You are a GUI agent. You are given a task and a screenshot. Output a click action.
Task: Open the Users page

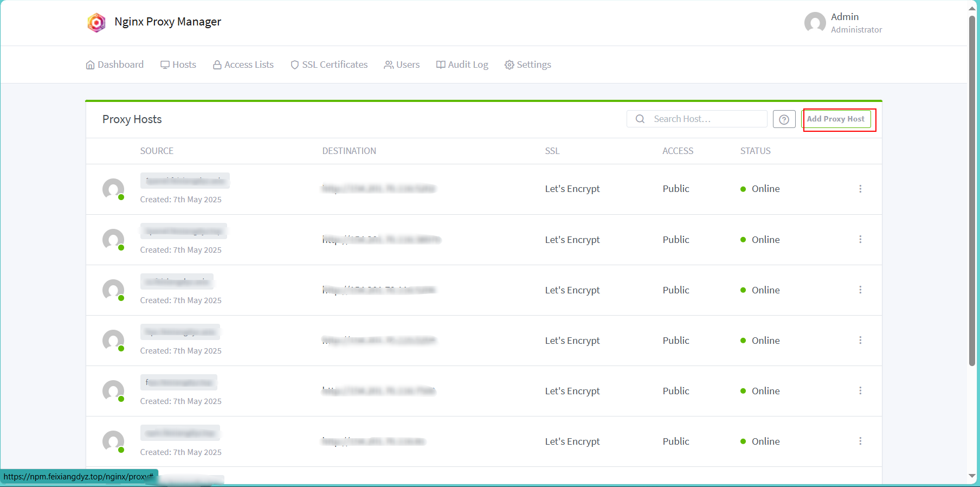[x=402, y=65]
